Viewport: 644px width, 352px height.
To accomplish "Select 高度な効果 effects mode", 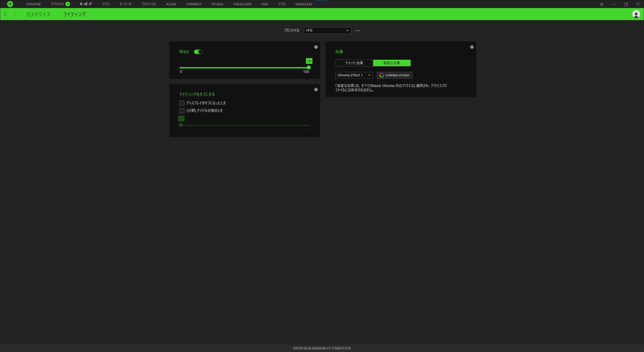I will tap(392, 63).
